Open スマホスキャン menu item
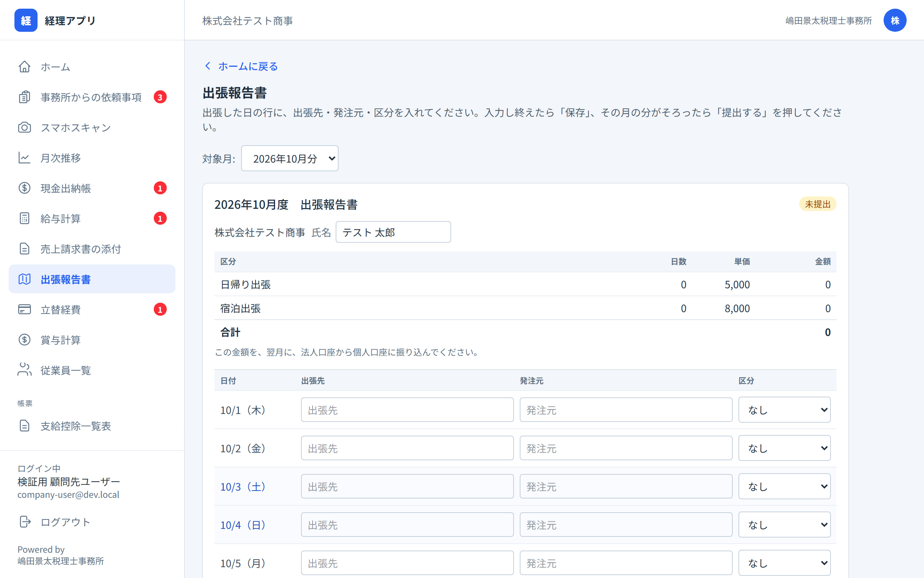Viewport: 924px width, 578px height. [x=92, y=127]
